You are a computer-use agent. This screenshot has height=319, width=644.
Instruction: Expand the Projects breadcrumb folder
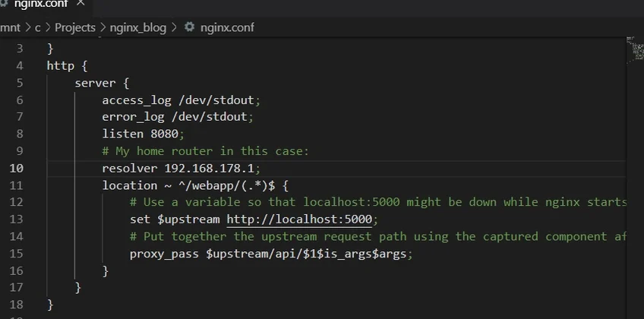(75, 27)
